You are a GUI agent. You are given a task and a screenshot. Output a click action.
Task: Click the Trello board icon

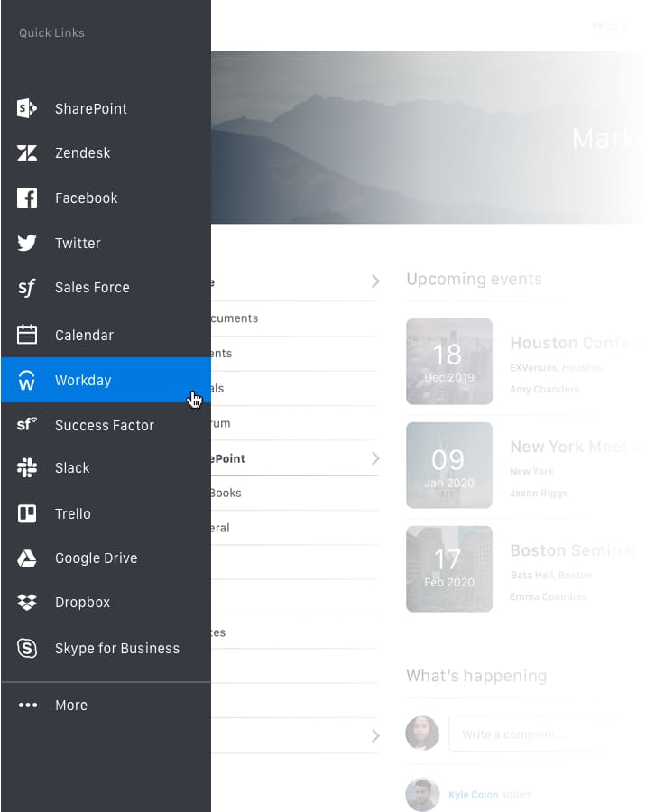click(27, 513)
